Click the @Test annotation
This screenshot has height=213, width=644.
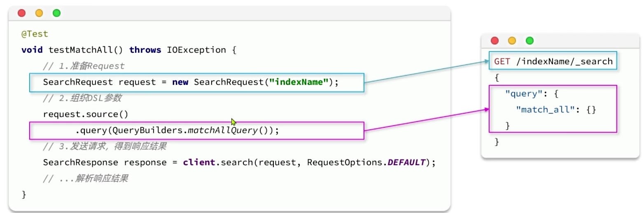[35, 34]
